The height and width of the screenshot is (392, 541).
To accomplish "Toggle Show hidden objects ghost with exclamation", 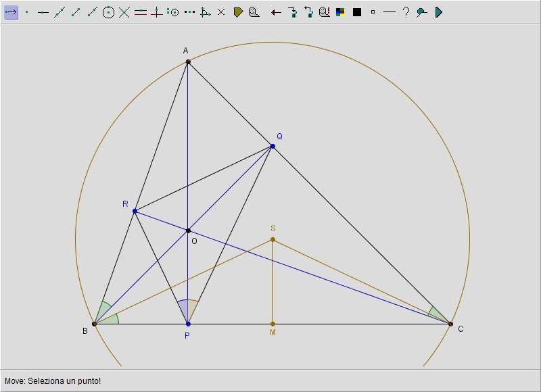I will (x=325, y=12).
